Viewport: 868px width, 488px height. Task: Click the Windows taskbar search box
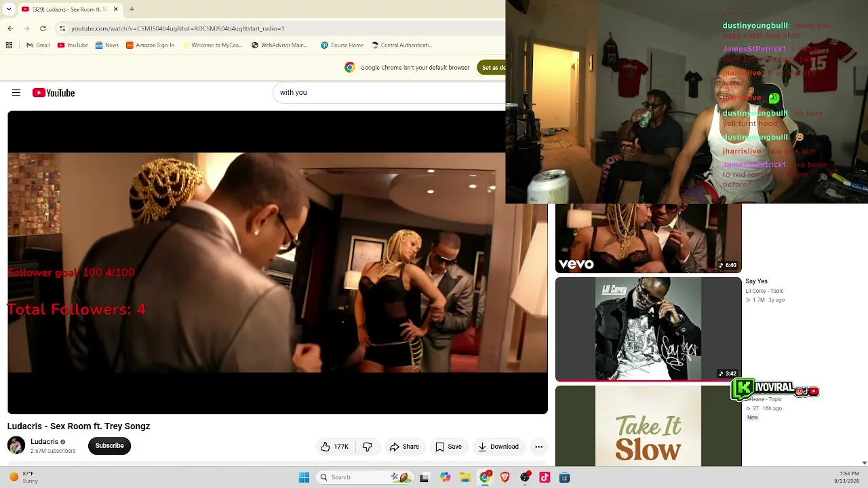click(x=364, y=477)
